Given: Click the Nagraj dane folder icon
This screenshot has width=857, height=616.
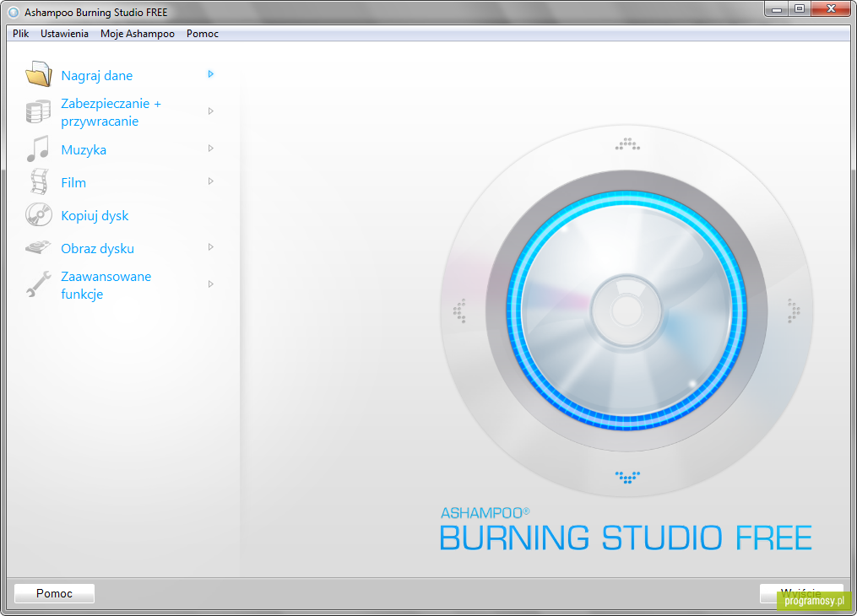Looking at the screenshot, I should tap(39, 74).
